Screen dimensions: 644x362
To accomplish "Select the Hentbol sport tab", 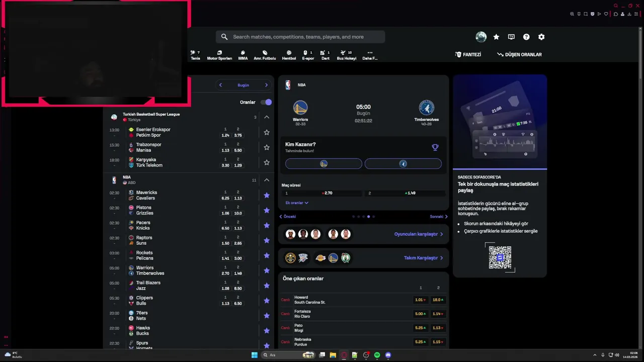I will coord(289,55).
